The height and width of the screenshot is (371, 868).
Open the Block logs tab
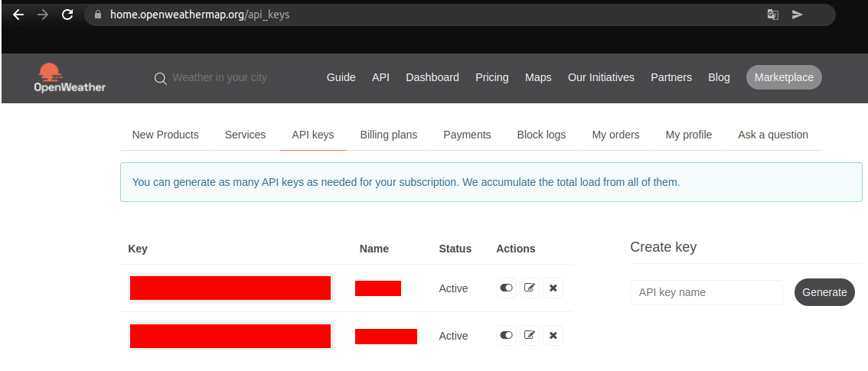(541, 135)
